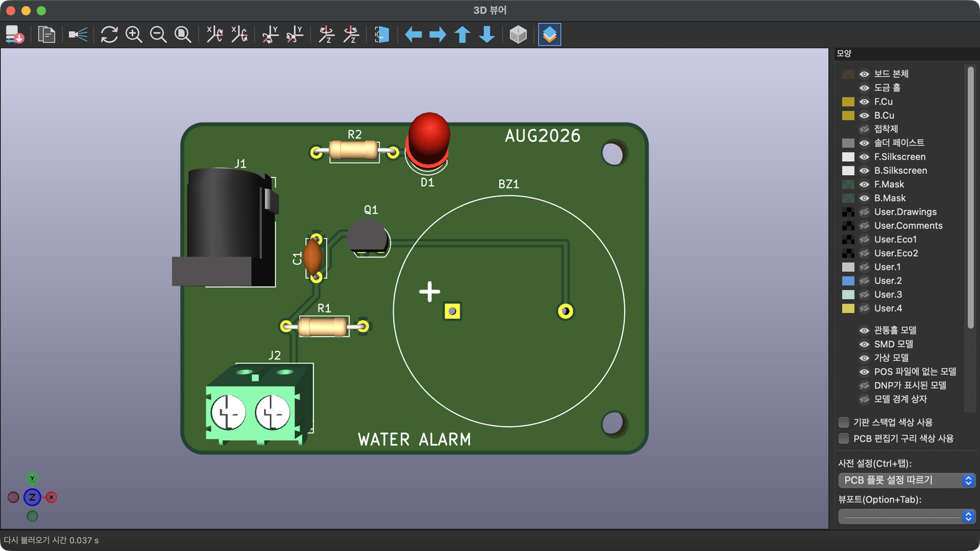Pan the board right with the arrow
980x551 pixels.
tap(438, 35)
